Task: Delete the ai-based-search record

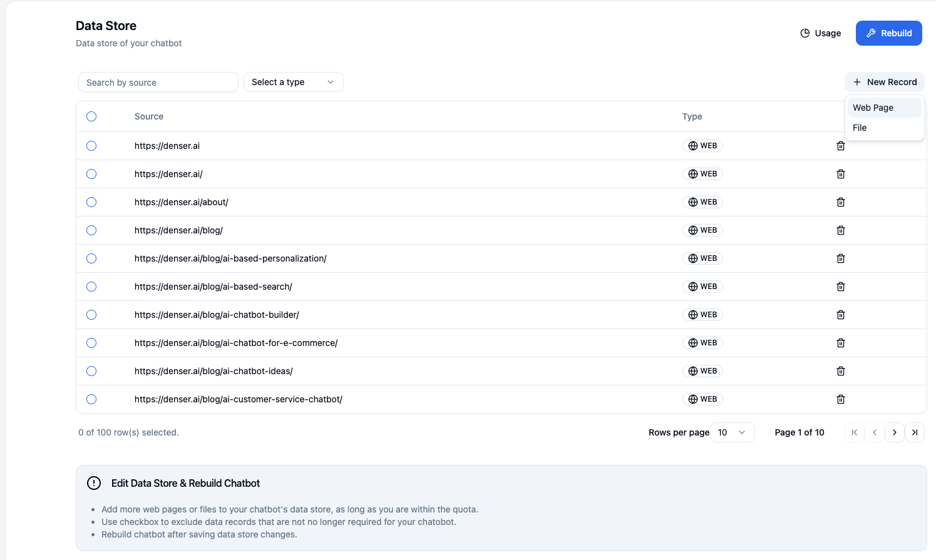Action: tap(841, 287)
